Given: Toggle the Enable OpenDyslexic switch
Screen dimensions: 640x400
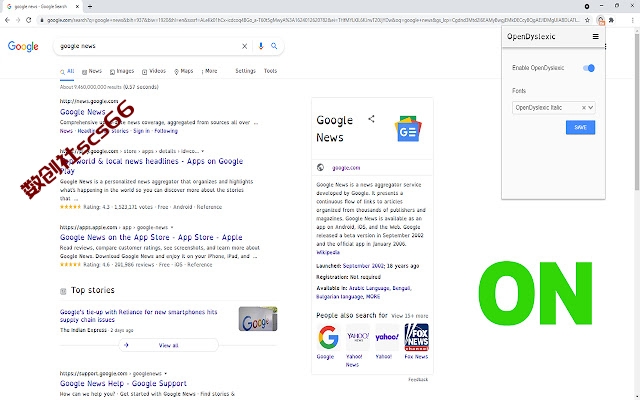Looking at the screenshot, I should (589, 68).
